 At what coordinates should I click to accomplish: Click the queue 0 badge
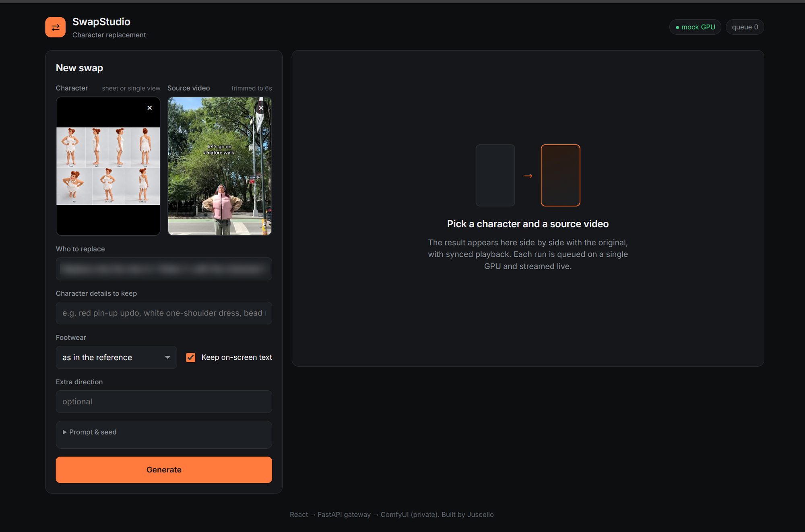click(745, 27)
